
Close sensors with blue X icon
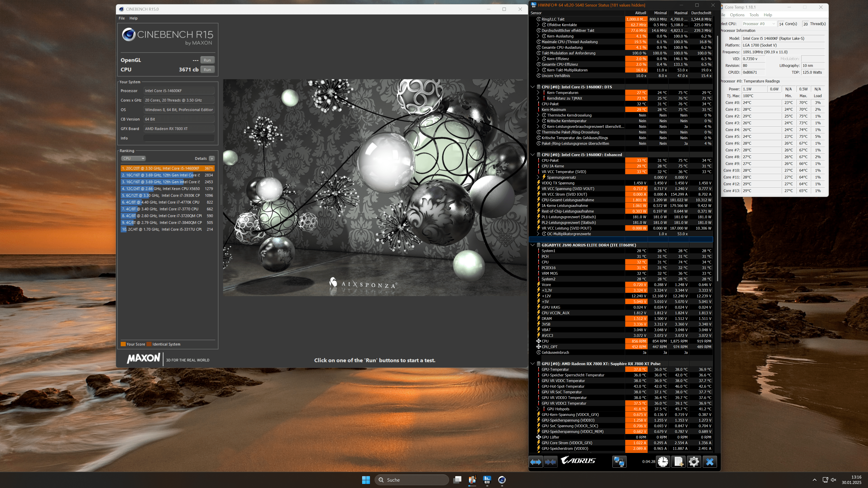click(710, 462)
